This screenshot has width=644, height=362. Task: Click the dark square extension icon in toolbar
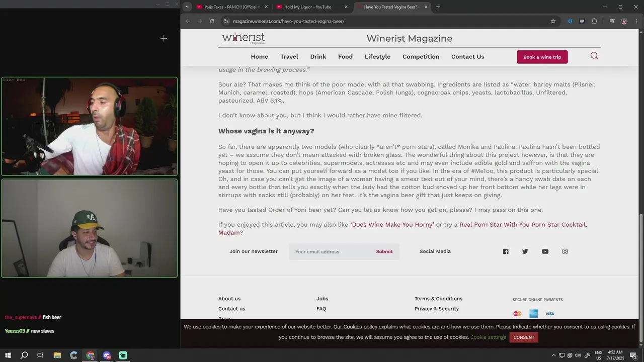point(582,21)
